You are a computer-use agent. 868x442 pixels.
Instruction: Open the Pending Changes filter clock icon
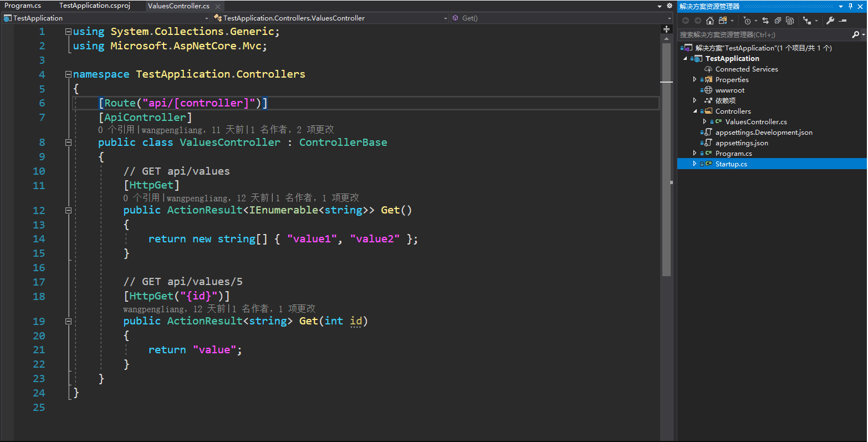(x=747, y=21)
